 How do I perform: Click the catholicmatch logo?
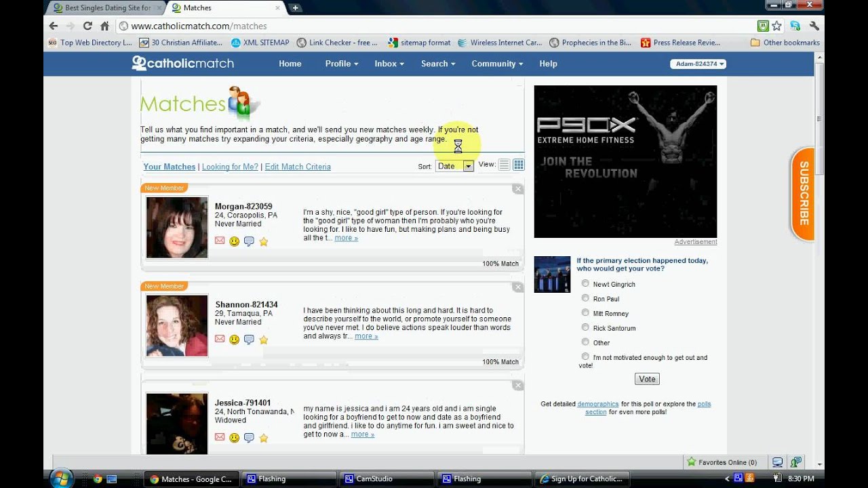(x=182, y=63)
